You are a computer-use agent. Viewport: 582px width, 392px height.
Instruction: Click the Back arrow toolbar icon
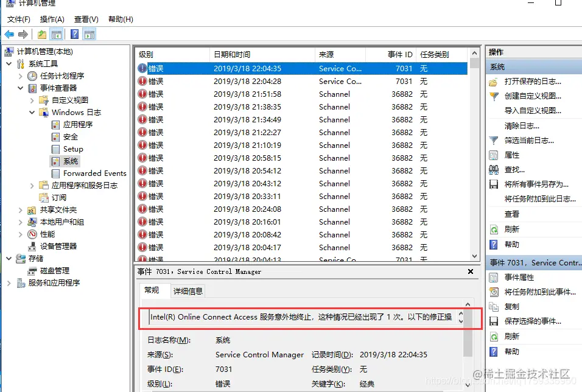(x=9, y=35)
